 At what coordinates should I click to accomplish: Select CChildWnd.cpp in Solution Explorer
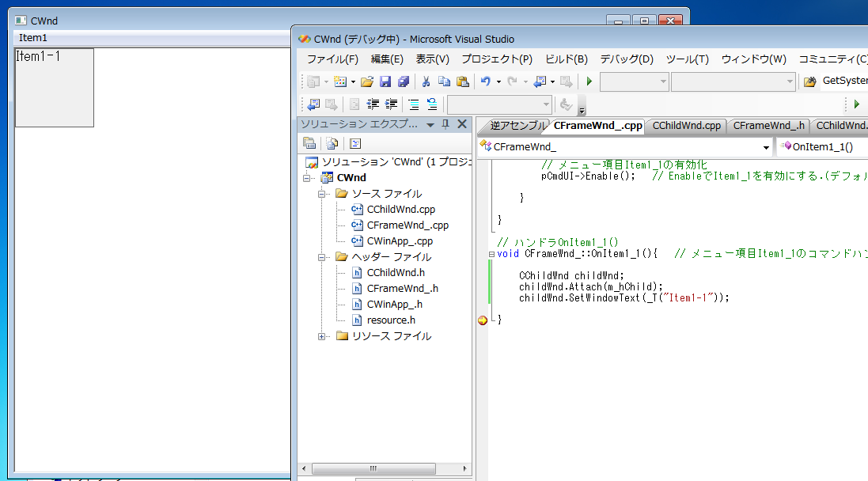(x=401, y=210)
